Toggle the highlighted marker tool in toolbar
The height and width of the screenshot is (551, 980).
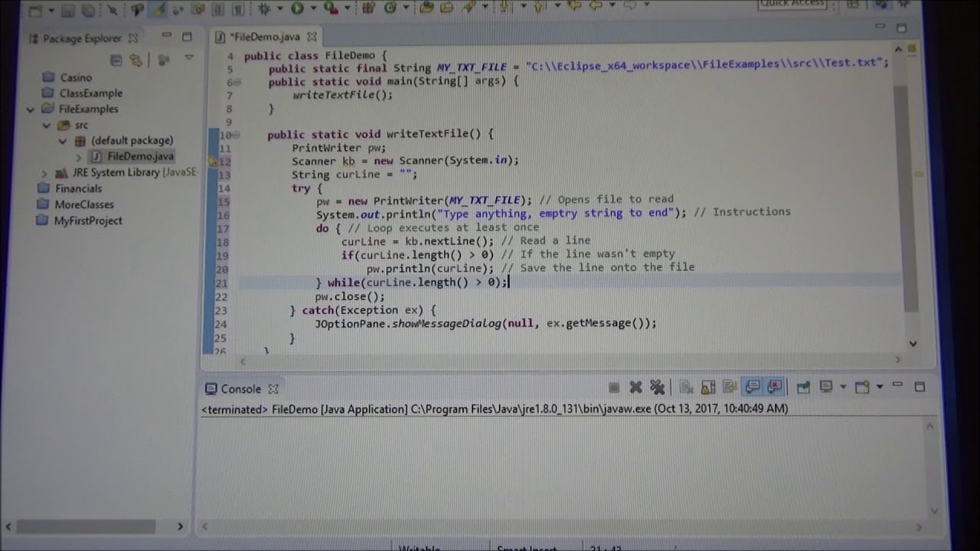158,9
